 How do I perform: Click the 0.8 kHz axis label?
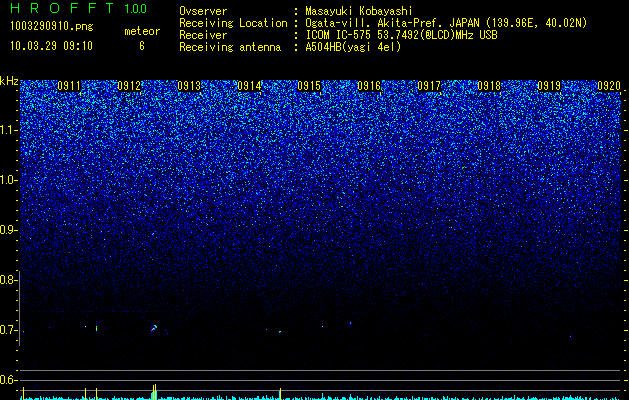click(7, 280)
